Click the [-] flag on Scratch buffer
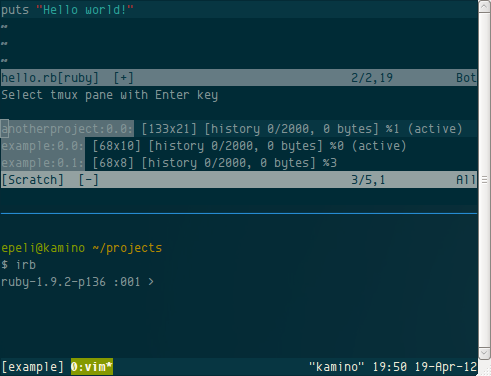 point(88,180)
